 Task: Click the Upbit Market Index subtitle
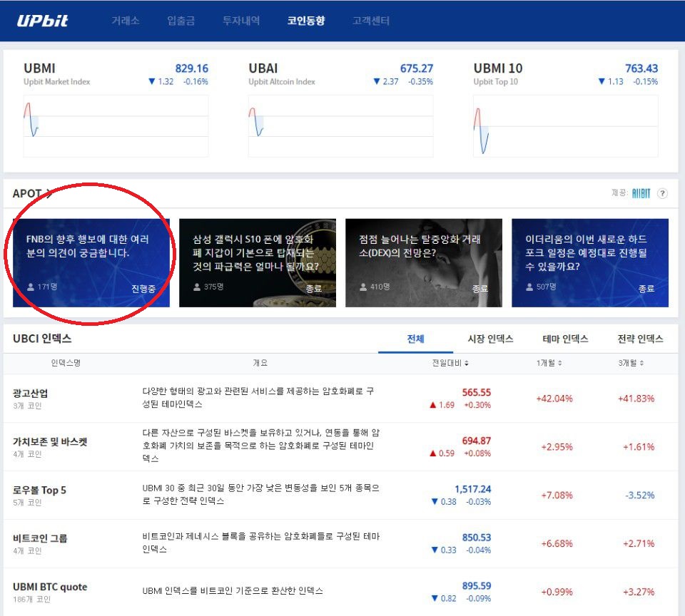click(57, 82)
